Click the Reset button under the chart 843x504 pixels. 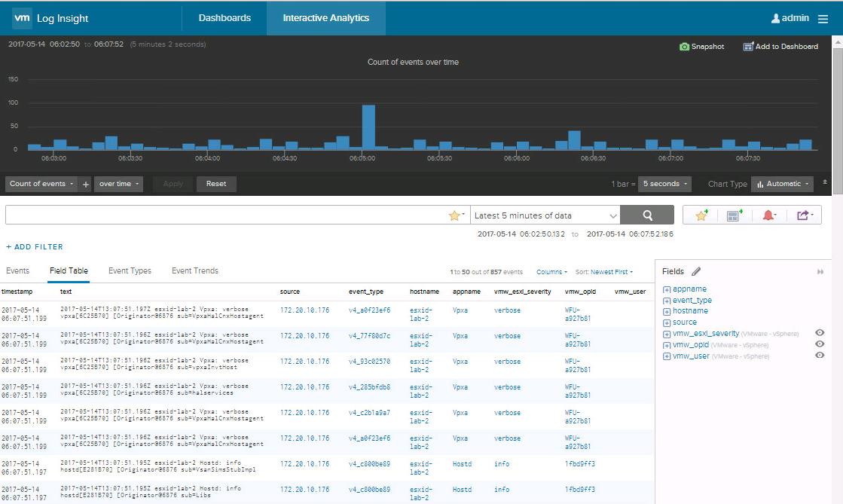coord(216,184)
